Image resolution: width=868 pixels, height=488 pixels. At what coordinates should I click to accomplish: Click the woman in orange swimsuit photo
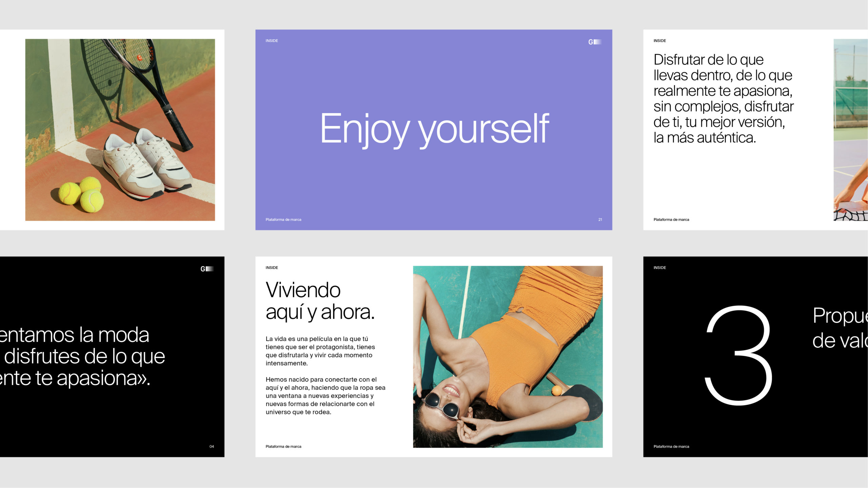[508, 357]
